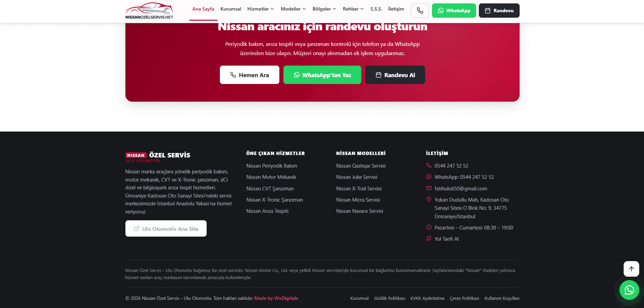This screenshot has width=644, height=308.
Task: Click the phone icon button in header
Action: pos(420,11)
